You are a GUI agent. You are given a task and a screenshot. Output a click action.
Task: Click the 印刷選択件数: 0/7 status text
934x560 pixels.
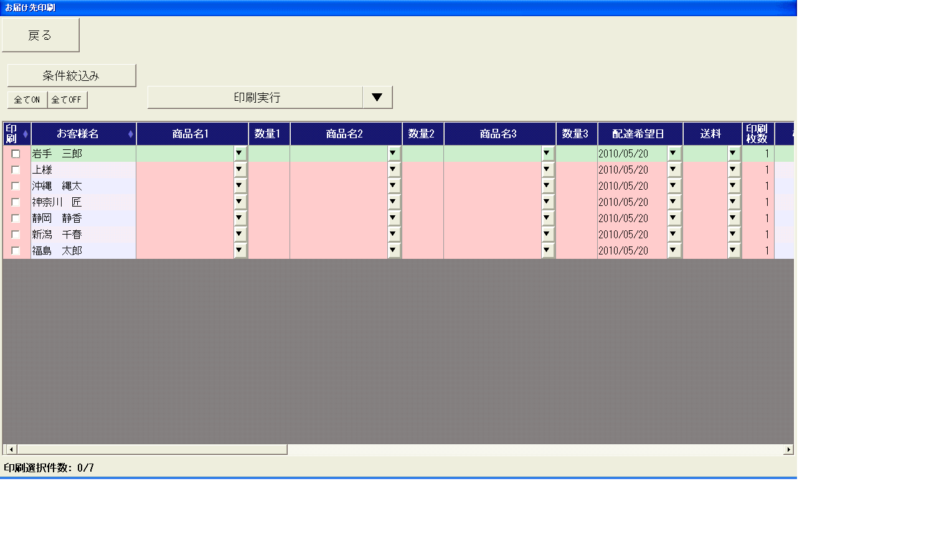pyautogui.click(x=49, y=468)
